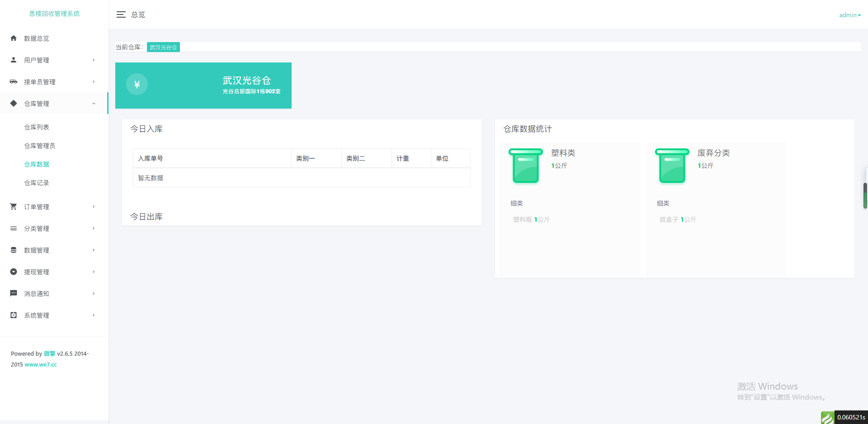
Task: Click the 暂无数据 table row
Action: point(302,178)
